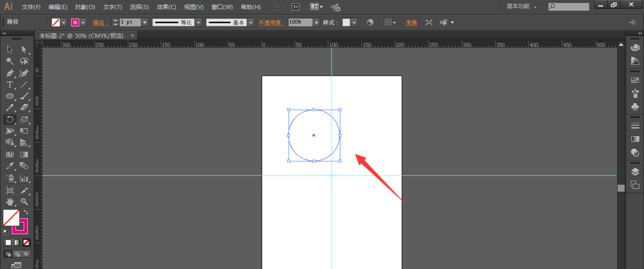Image resolution: width=644 pixels, height=269 pixels.
Task: Open the Brushes panel icon
Action: pos(634,93)
